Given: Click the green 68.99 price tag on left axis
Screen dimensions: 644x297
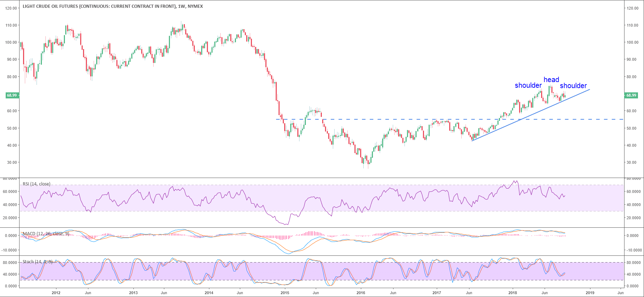Looking at the screenshot, I should tap(12, 95).
